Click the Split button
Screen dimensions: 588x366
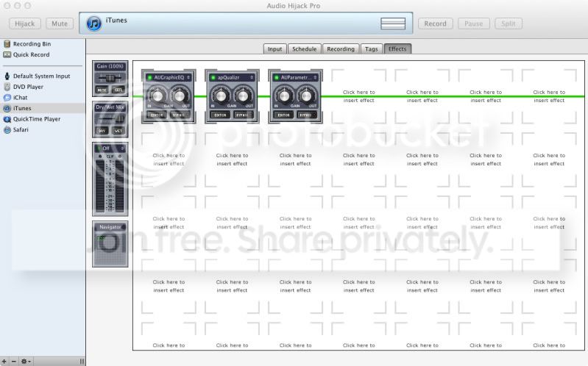509,24
